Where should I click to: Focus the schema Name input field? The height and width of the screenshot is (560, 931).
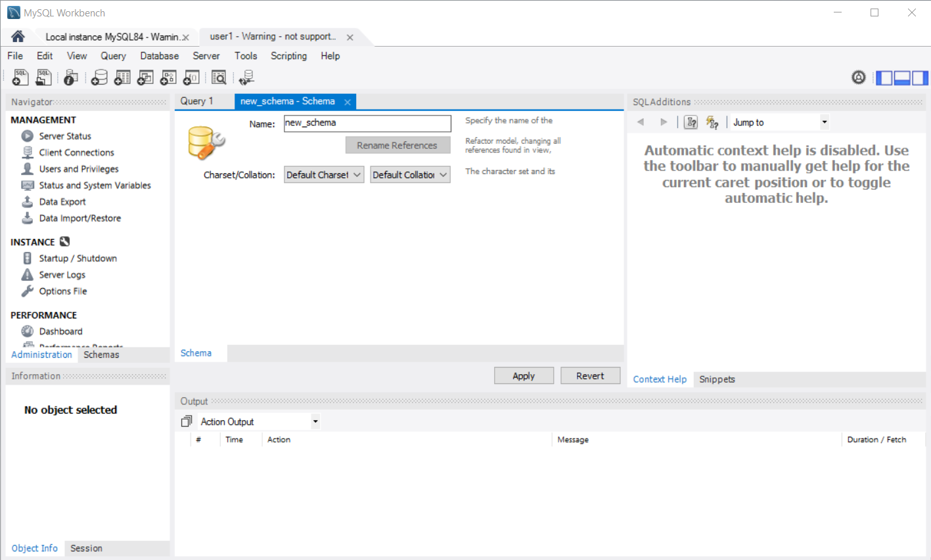tap(367, 123)
